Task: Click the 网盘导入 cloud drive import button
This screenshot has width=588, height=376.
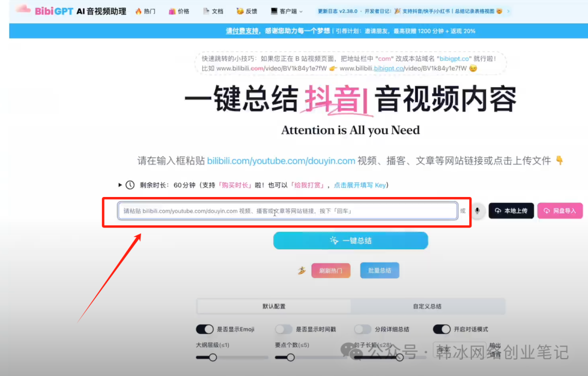Action: [x=560, y=211]
